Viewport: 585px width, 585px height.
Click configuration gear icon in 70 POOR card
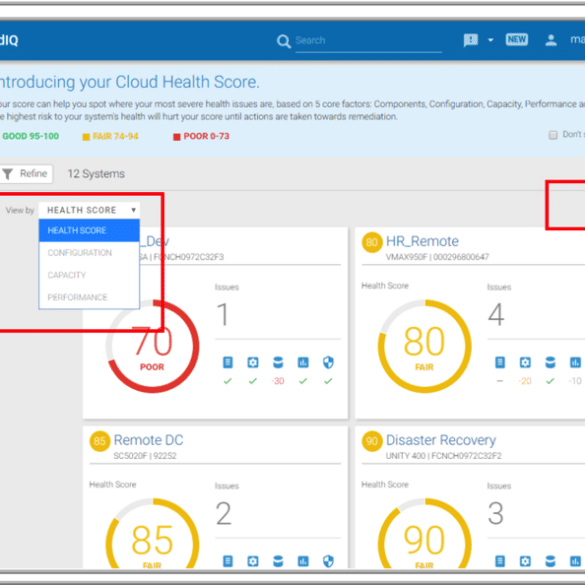point(253,362)
